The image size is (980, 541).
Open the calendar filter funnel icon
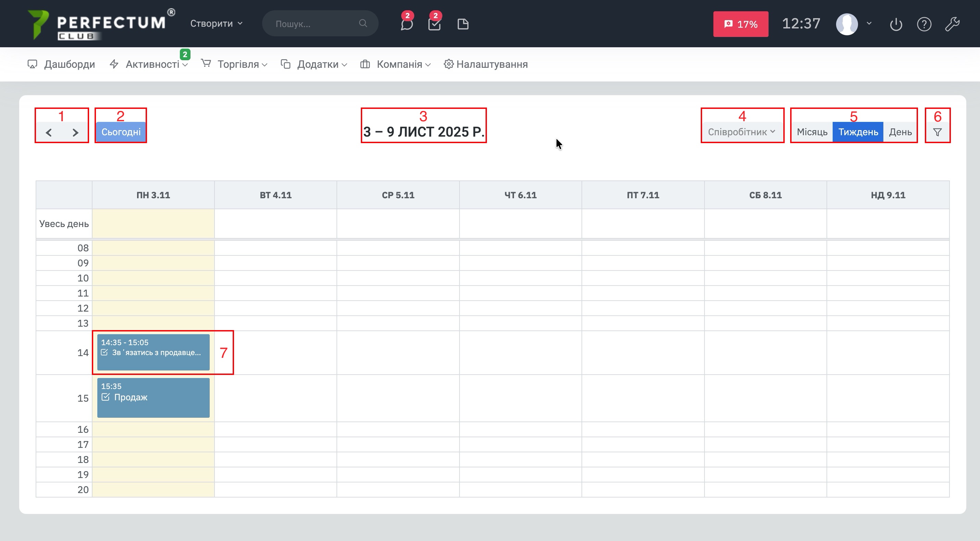coord(938,132)
